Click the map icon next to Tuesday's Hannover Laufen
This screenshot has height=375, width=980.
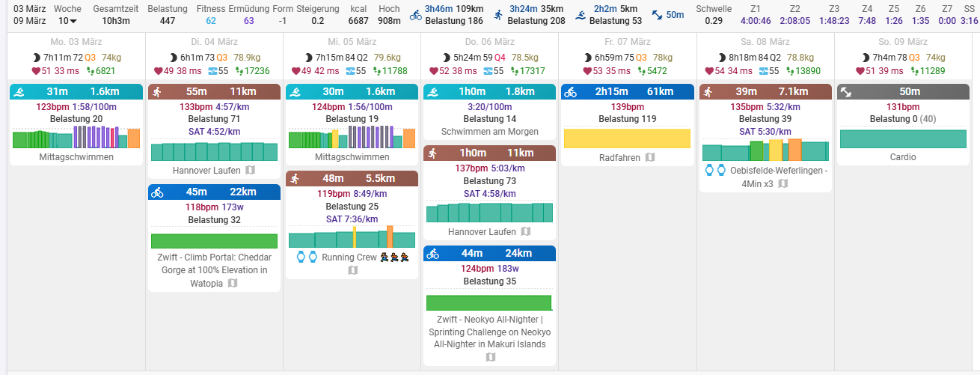(x=250, y=170)
